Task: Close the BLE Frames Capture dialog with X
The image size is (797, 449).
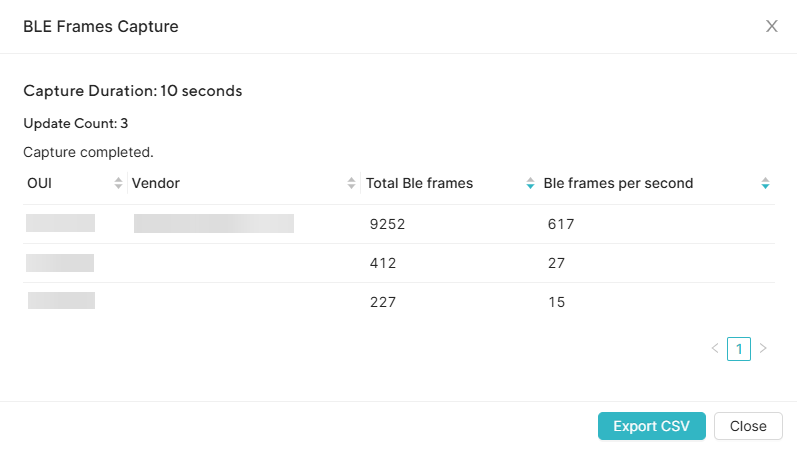Action: pos(771,27)
